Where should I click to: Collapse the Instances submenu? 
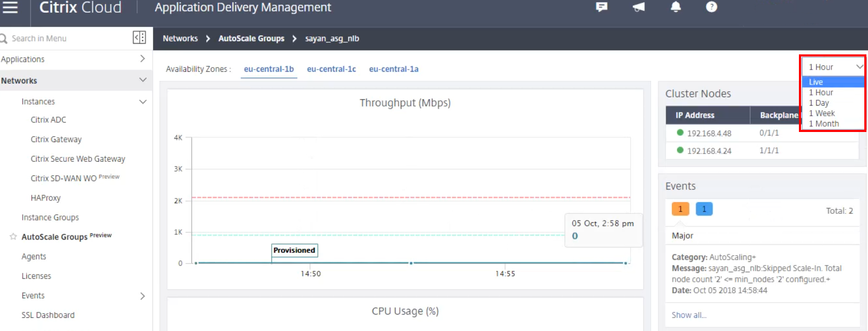tap(142, 101)
